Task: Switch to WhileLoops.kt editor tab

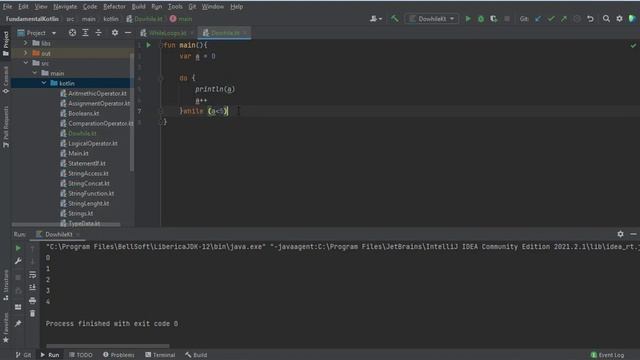Action: [x=167, y=33]
